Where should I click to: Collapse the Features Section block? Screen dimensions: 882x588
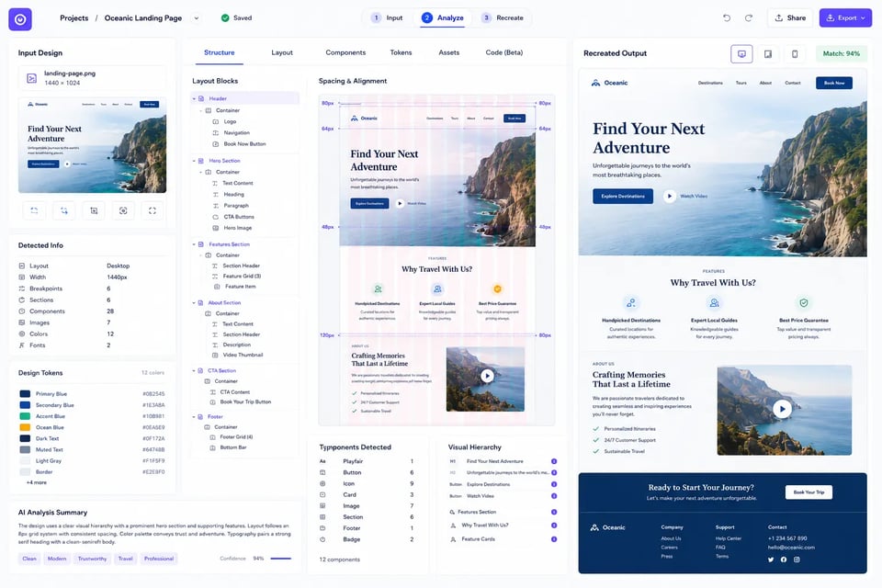194,244
